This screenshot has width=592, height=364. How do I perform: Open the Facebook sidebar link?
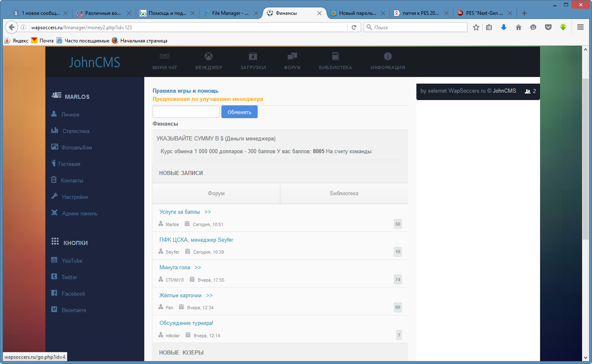click(x=73, y=294)
